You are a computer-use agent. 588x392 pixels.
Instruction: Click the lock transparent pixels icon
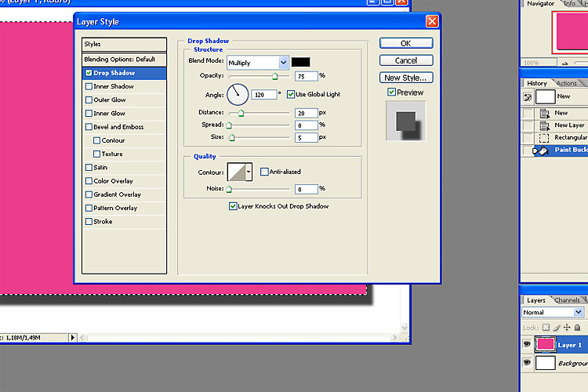(x=546, y=328)
